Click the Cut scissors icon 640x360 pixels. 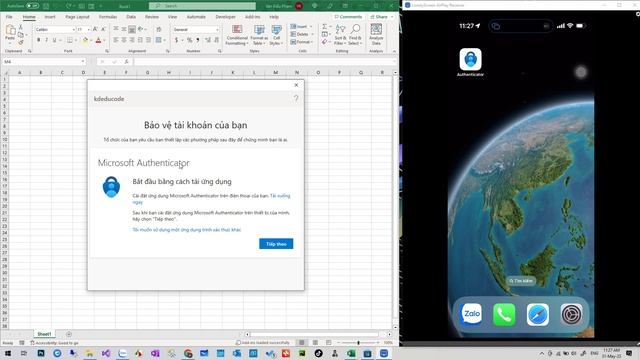21,27
